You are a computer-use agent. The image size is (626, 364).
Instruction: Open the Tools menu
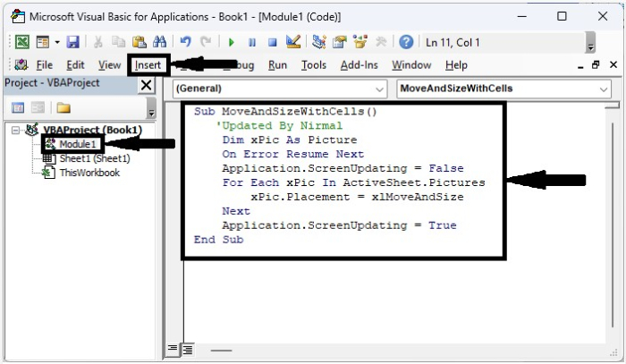tap(314, 65)
